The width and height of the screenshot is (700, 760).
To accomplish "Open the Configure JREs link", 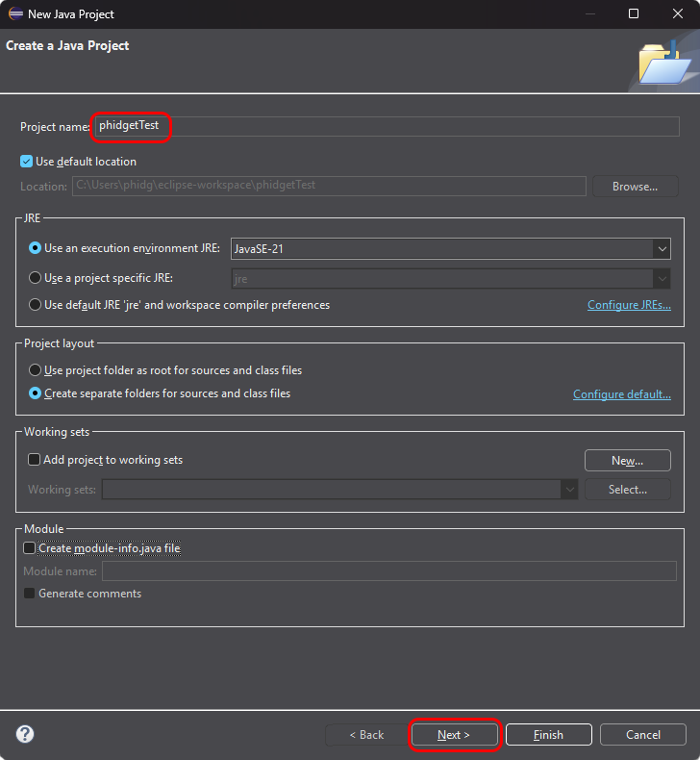I will [x=629, y=305].
